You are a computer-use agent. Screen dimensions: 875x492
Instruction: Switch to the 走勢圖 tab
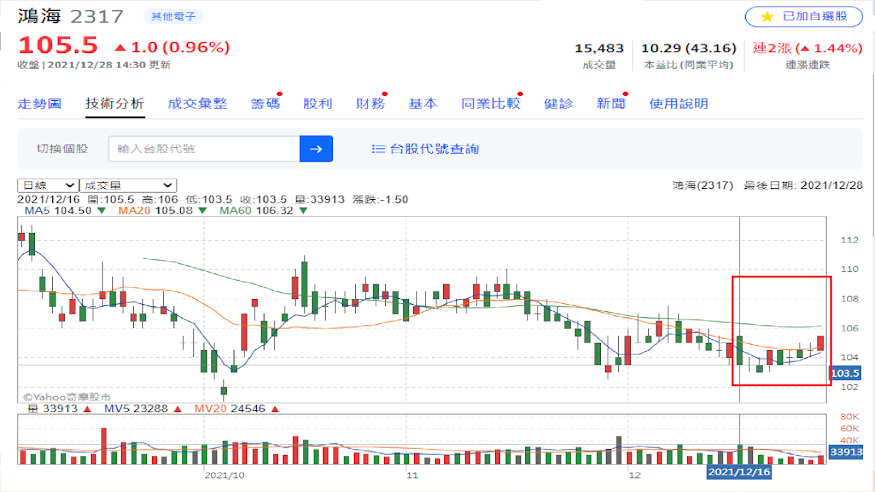coord(39,104)
